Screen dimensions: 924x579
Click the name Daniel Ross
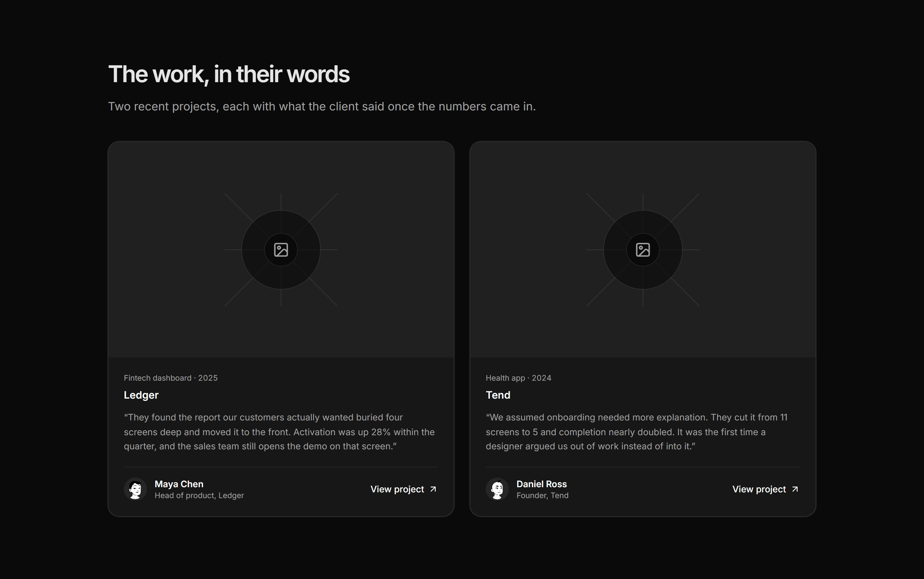pos(542,484)
